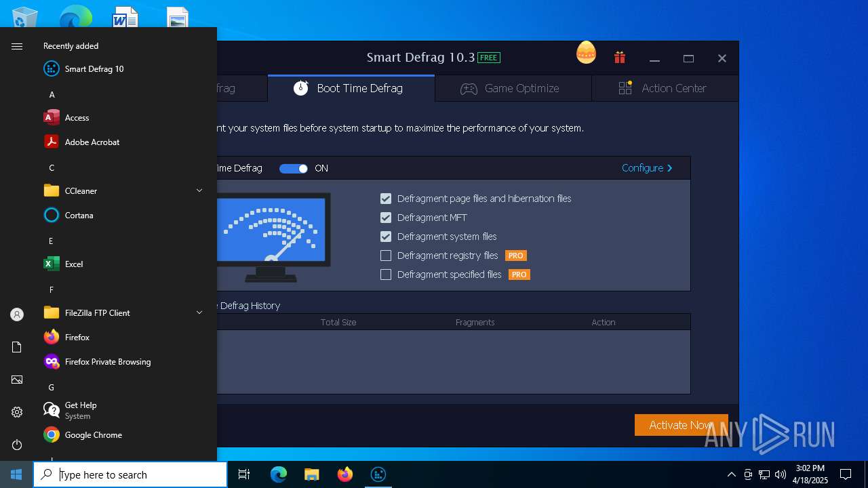
Task: Open Pictures from Start sidebar
Action: coord(17,380)
